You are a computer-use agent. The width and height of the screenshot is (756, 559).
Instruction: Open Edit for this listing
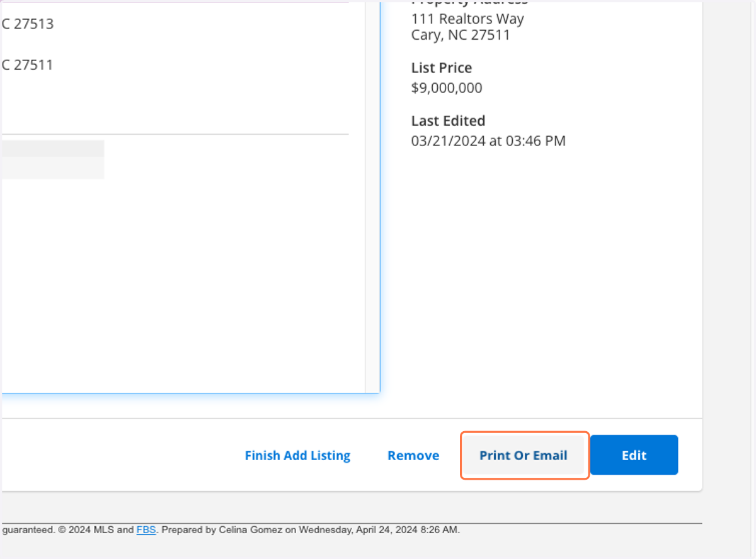[634, 455]
